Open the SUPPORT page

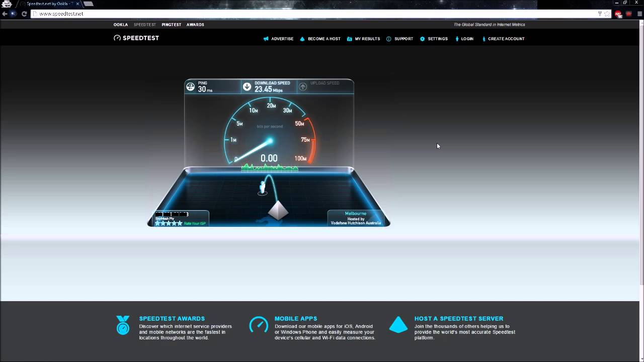(x=404, y=39)
